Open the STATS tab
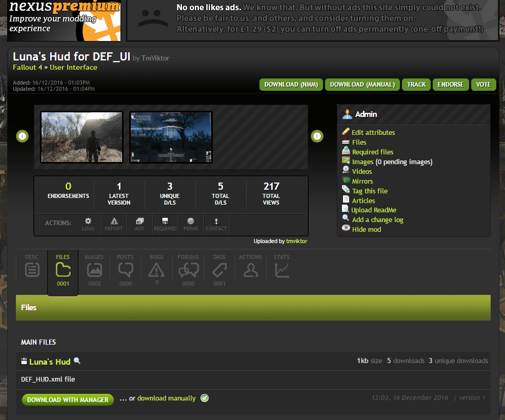This screenshot has width=505, height=420. tap(281, 270)
